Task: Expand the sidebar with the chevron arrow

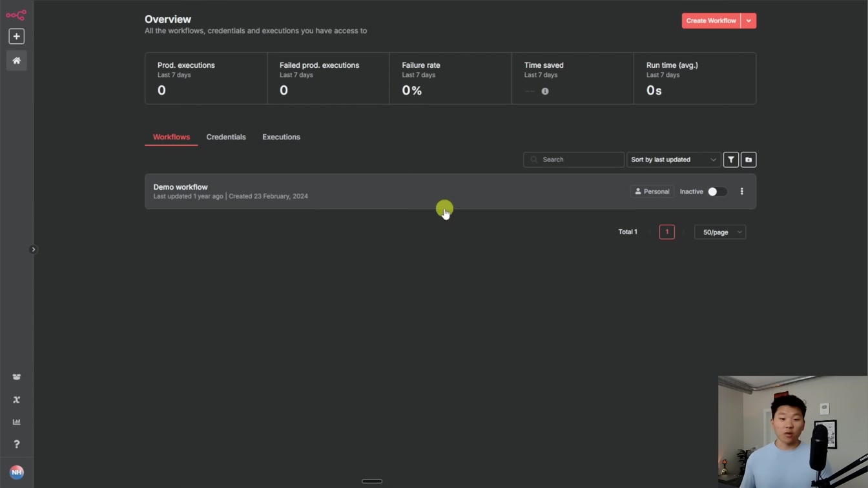Action: [x=34, y=249]
